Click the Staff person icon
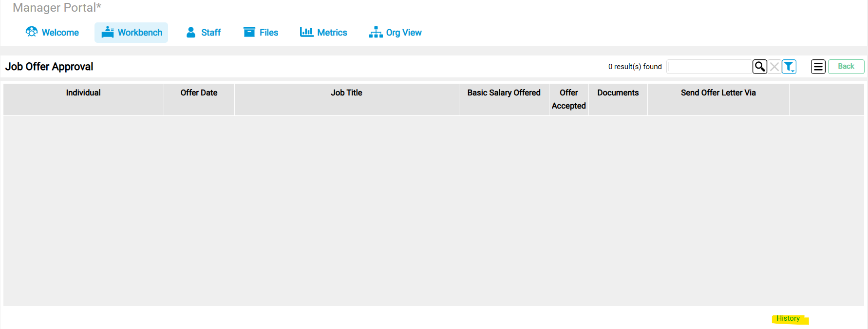The height and width of the screenshot is (329, 868). pos(191,33)
